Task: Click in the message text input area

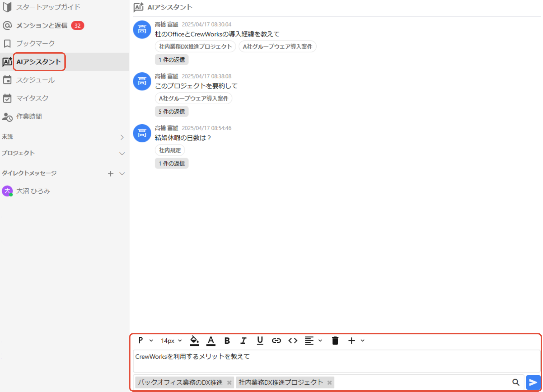Action: pos(336,361)
